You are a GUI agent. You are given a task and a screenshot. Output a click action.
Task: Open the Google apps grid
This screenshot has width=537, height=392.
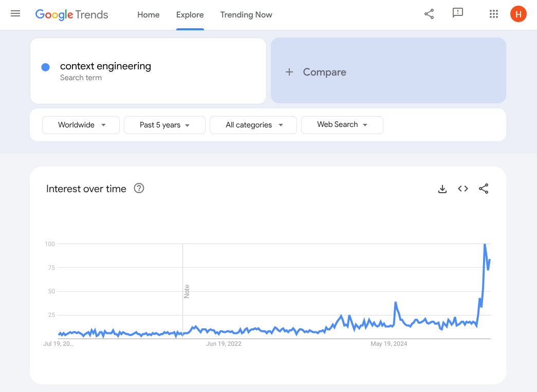[494, 14]
